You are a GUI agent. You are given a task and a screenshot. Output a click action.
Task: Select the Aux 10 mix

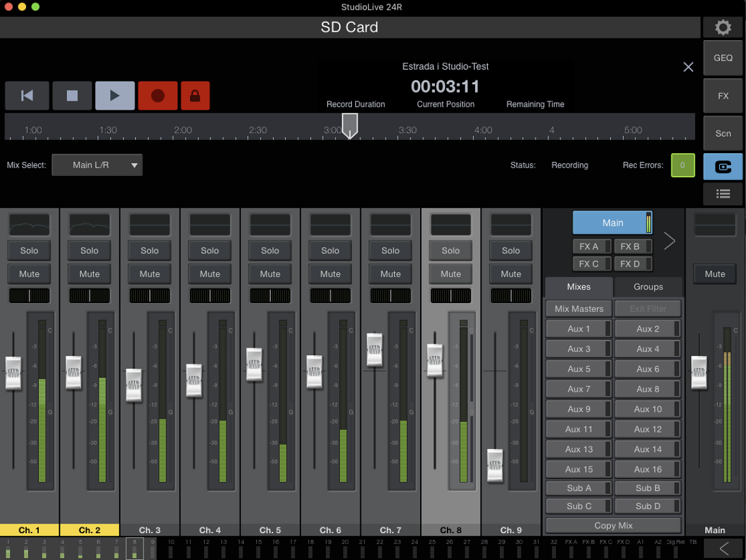tap(648, 409)
